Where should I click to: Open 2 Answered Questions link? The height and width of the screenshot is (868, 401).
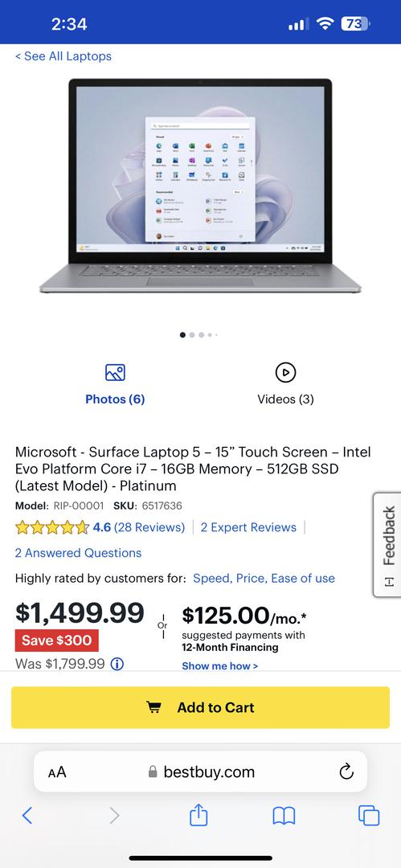(78, 553)
